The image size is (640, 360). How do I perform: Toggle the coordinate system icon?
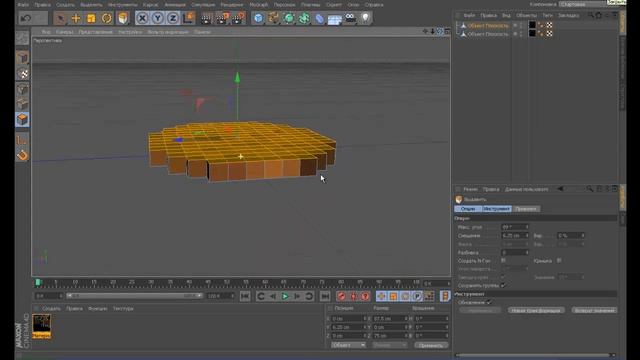[188, 18]
